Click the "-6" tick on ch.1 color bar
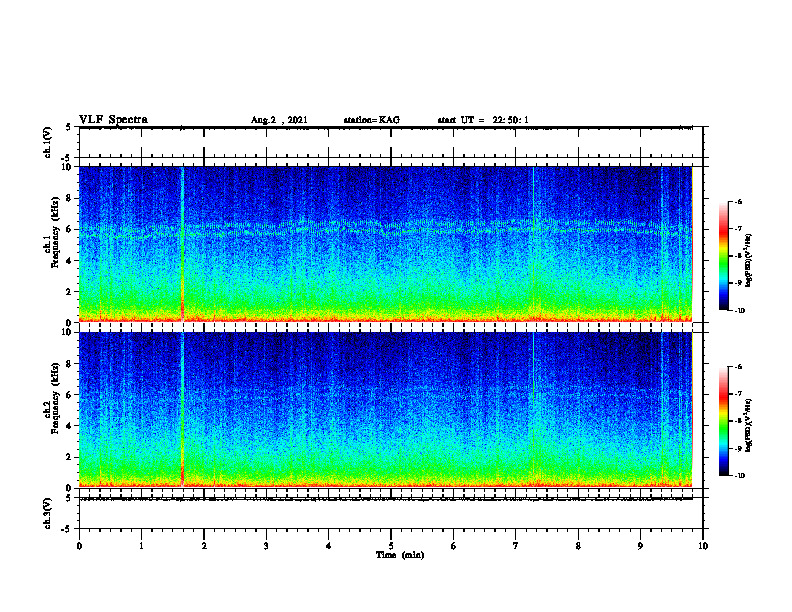 tap(738, 202)
